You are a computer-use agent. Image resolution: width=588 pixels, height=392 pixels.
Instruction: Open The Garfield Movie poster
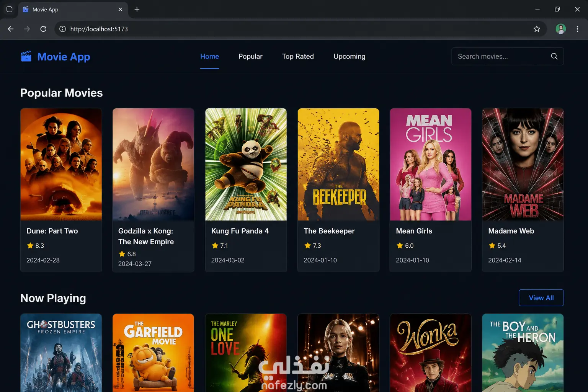153,353
